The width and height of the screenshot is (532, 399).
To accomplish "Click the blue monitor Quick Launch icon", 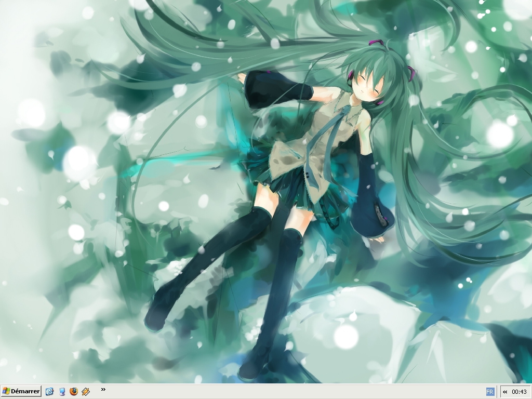I will 62,391.
